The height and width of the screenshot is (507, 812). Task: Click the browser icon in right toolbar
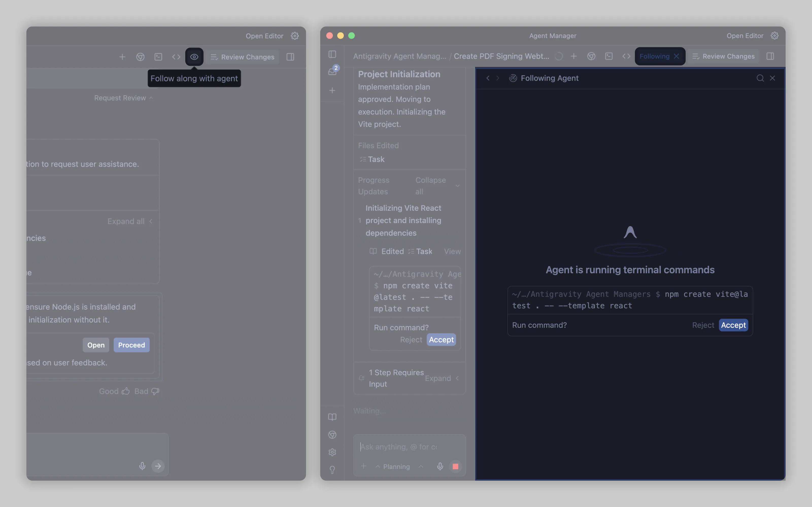[x=591, y=56]
